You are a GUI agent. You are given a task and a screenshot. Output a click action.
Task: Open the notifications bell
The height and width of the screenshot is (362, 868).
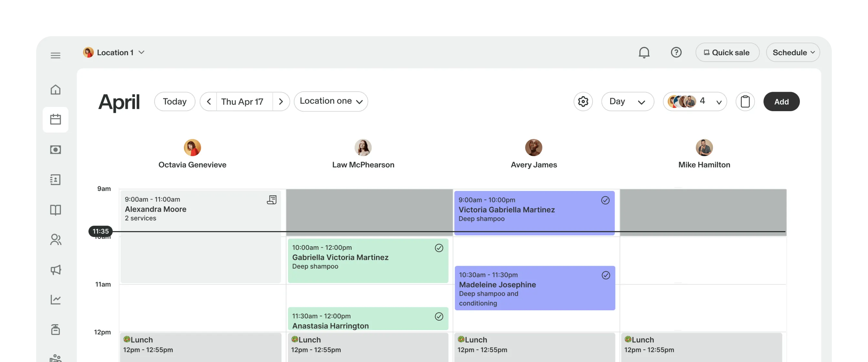coord(644,52)
